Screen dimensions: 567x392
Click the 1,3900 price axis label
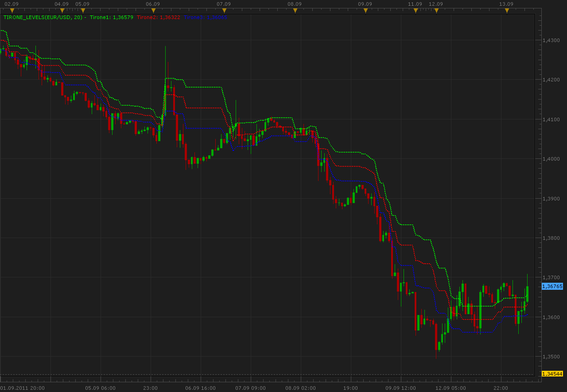pyautogui.click(x=551, y=199)
